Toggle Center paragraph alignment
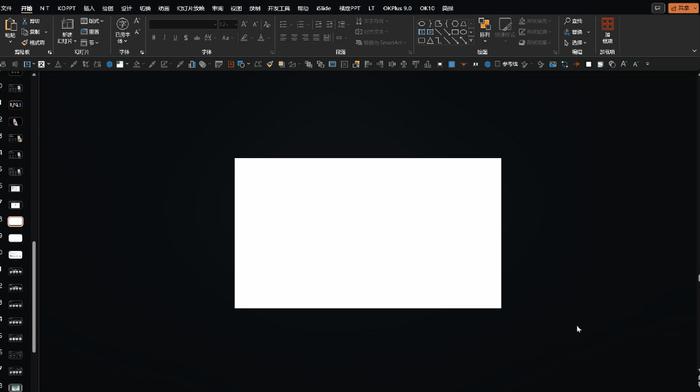Viewport: 700px width, 392px height. click(294, 38)
